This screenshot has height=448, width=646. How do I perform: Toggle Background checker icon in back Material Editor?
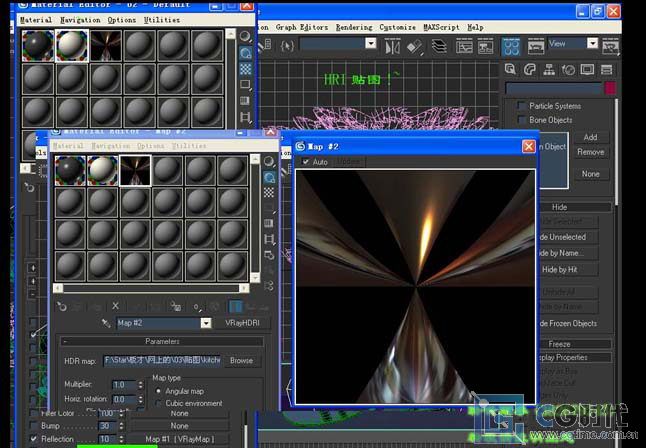coord(245,69)
